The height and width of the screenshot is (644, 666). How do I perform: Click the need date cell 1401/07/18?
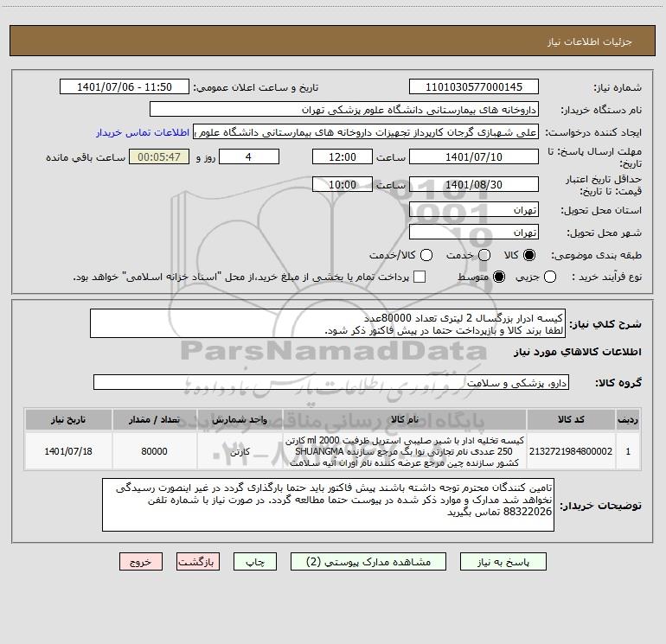(68, 451)
